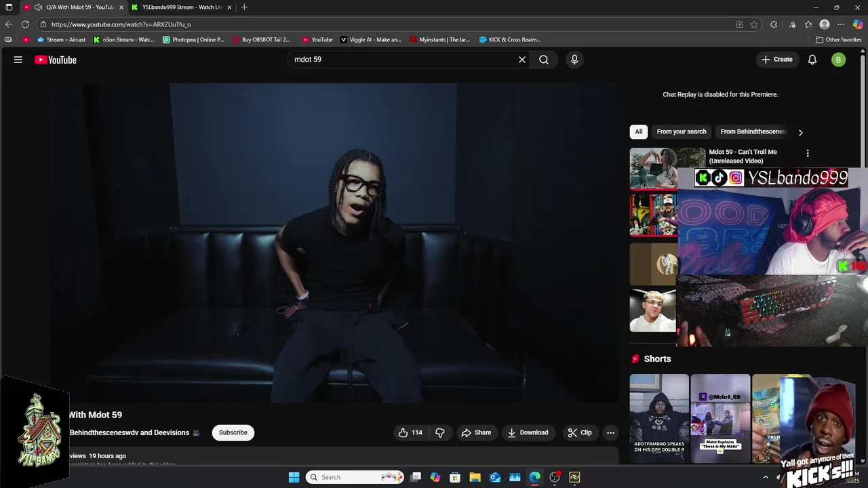The height and width of the screenshot is (488, 868).
Task: Open Edge favorites list icon
Action: point(808,24)
